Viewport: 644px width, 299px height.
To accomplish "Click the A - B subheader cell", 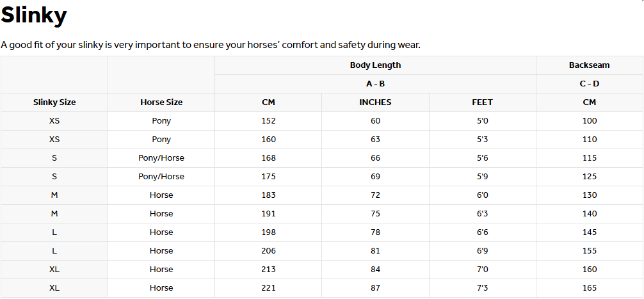I will pos(375,84).
